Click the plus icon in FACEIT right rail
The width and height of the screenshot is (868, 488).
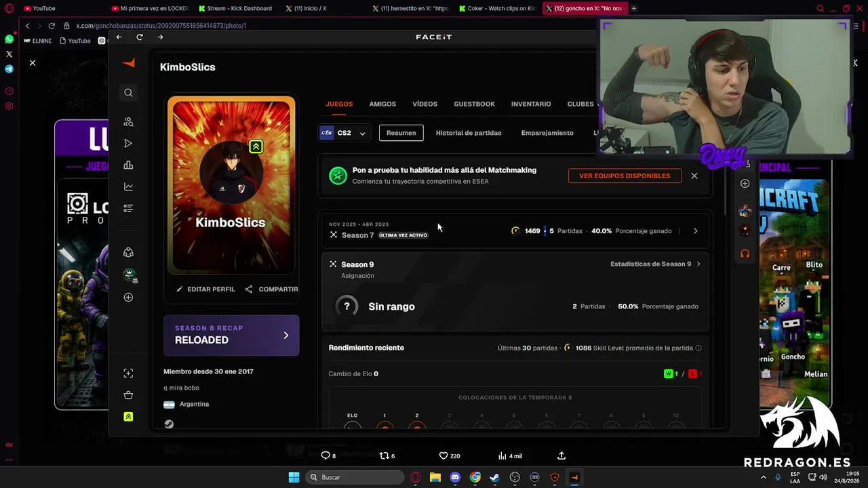click(x=745, y=184)
